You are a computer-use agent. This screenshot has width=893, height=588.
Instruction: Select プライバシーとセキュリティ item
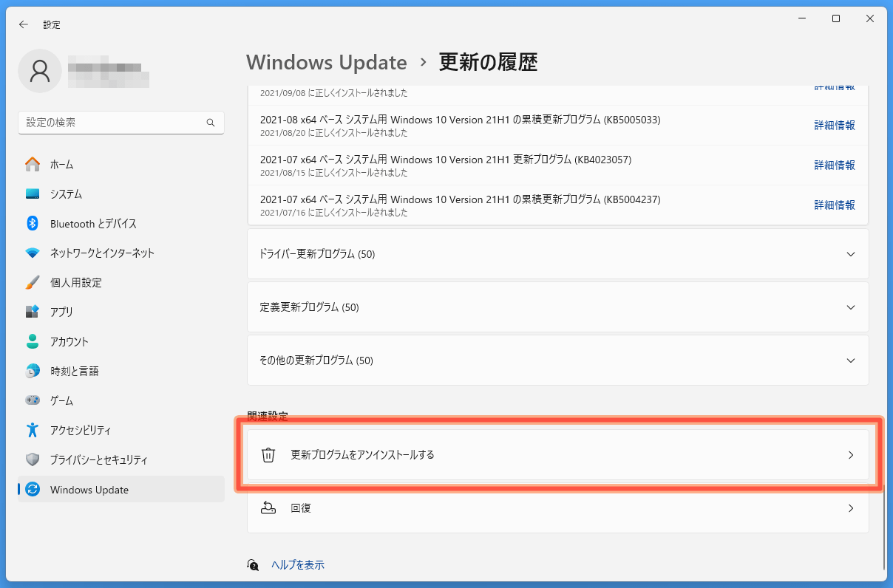click(x=121, y=459)
